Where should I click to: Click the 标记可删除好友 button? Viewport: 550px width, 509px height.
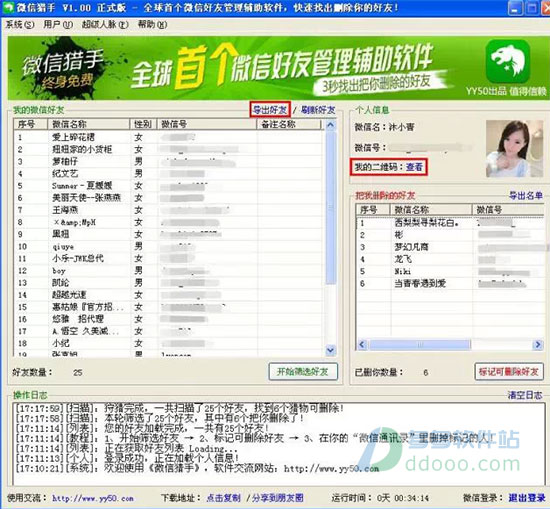[x=509, y=371]
